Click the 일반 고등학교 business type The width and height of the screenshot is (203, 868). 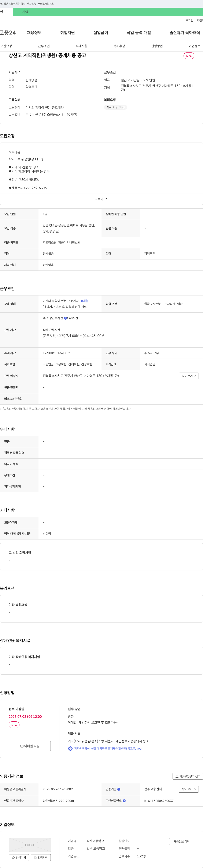[x=96, y=849]
